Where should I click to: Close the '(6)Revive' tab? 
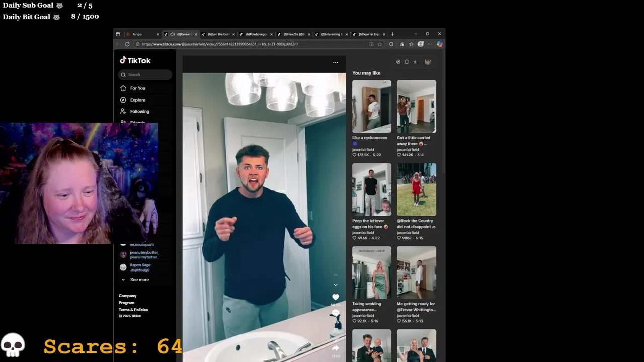196,34
